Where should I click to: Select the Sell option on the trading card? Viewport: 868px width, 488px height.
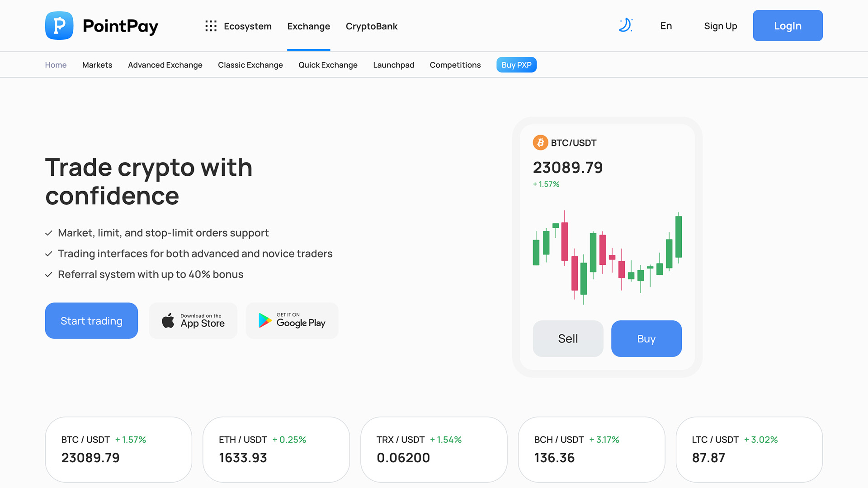coord(568,338)
